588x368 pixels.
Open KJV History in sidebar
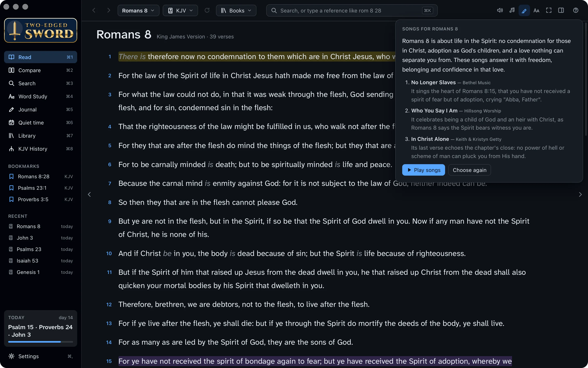coord(41,149)
